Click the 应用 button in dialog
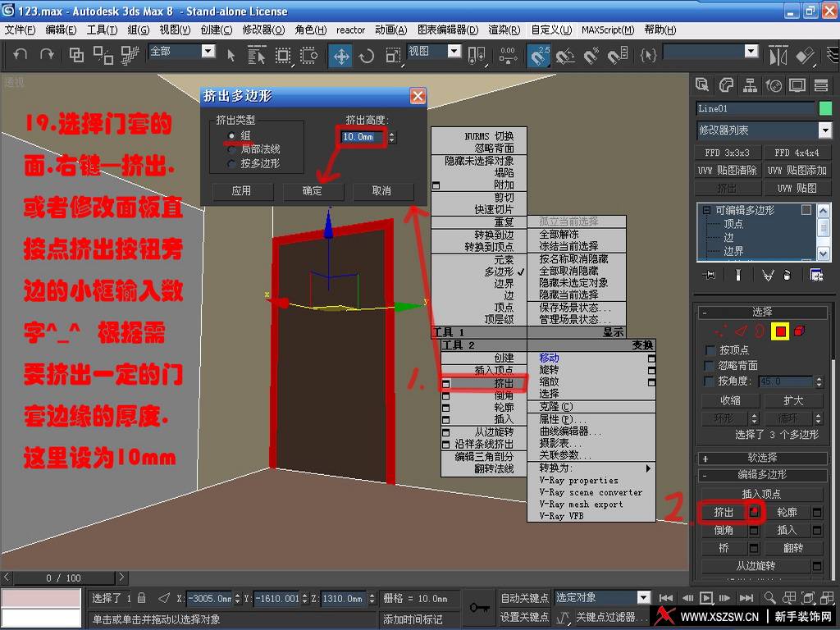This screenshot has height=630, width=840. [x=241, y=190]
